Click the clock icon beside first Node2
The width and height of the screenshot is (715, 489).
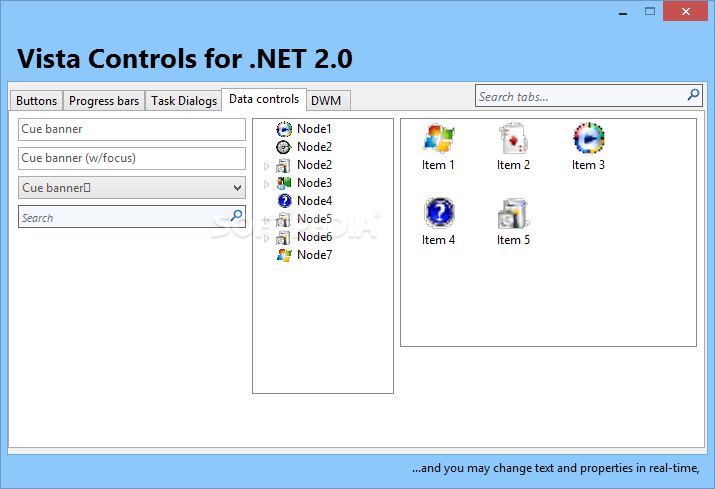(x=284, y=147)
